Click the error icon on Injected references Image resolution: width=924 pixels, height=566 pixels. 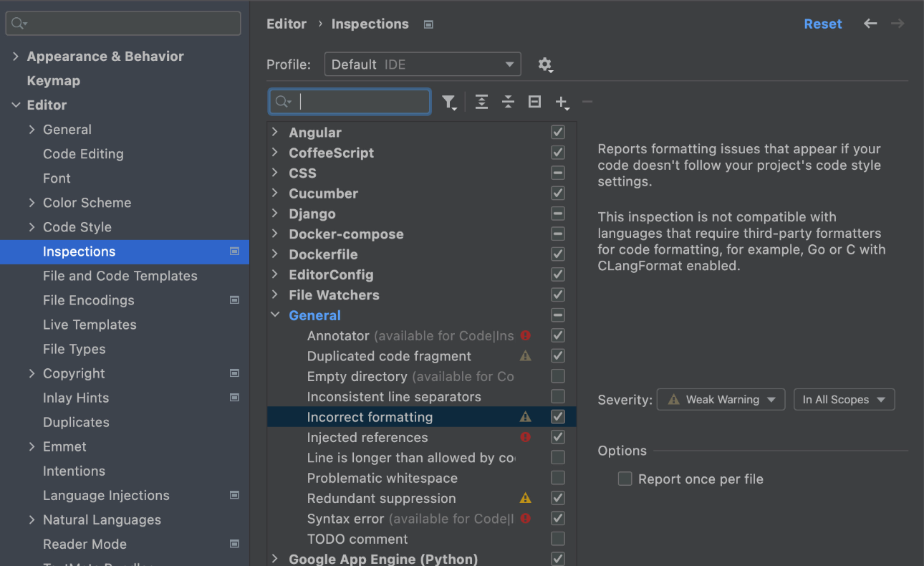click(x=525, y=437)
